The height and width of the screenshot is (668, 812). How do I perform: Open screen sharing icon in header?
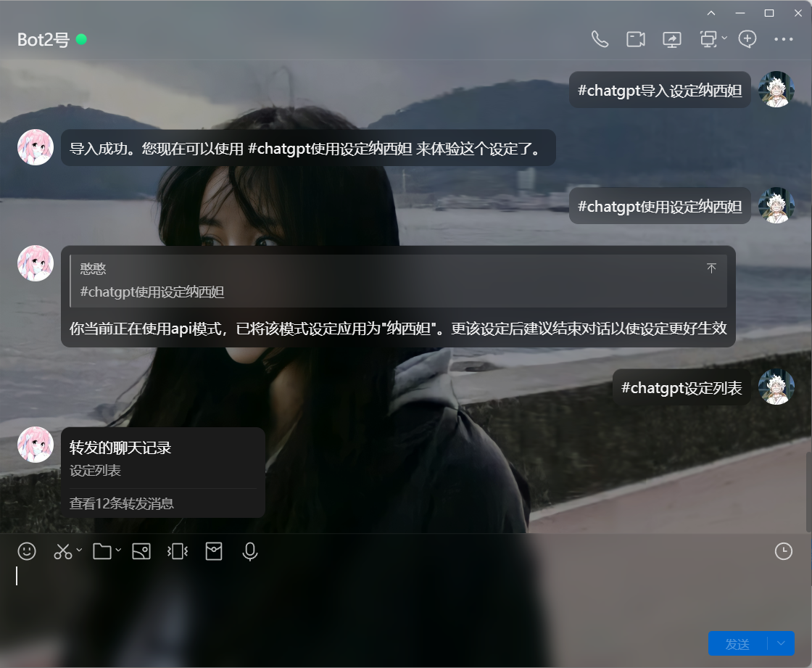coord(672,39)
